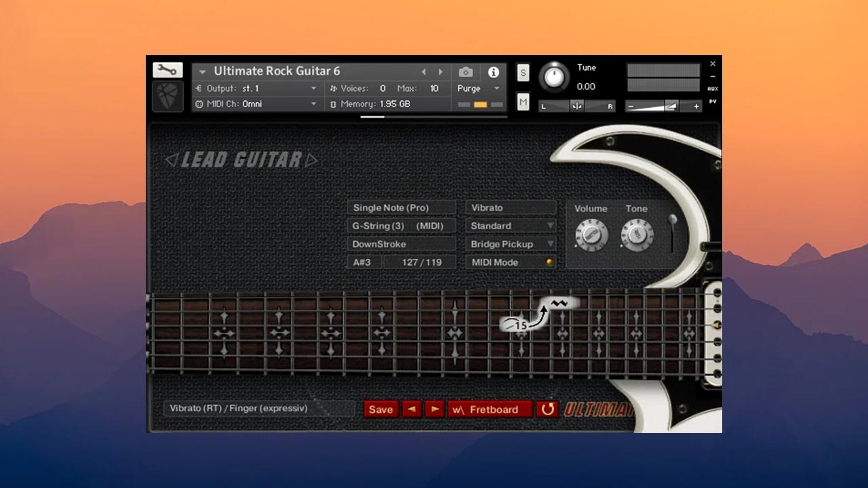868x488 pixels.
Task: Click the PV icon in the header
Action: (x=713, y=100)
